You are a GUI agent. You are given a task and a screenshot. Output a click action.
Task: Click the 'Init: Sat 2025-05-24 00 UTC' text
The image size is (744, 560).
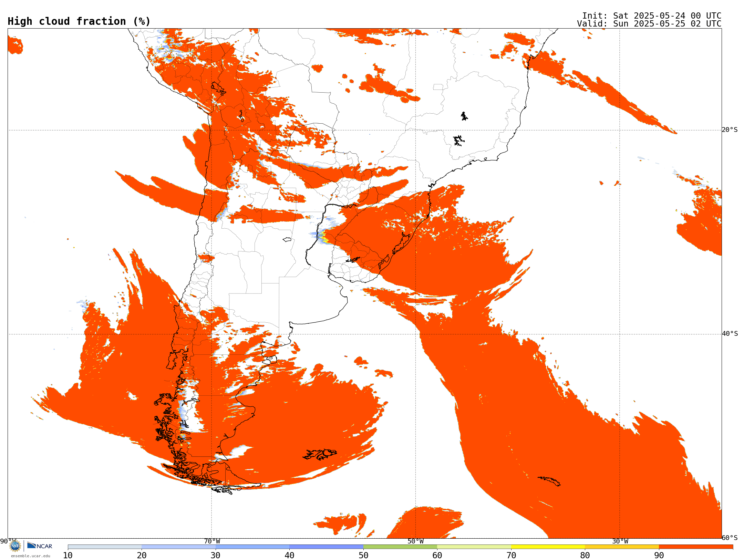coord(652,16)
